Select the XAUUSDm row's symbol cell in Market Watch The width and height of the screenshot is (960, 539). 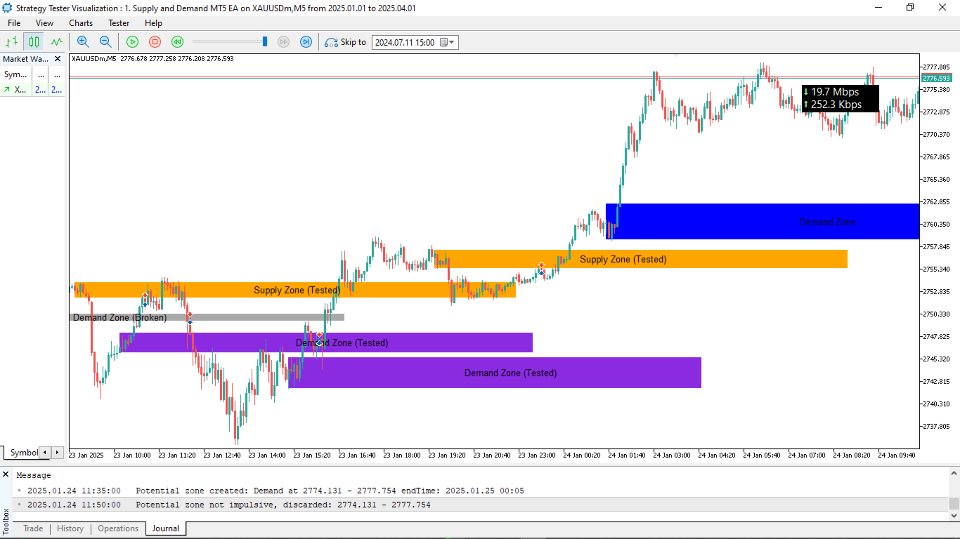[x=15, y=89]
